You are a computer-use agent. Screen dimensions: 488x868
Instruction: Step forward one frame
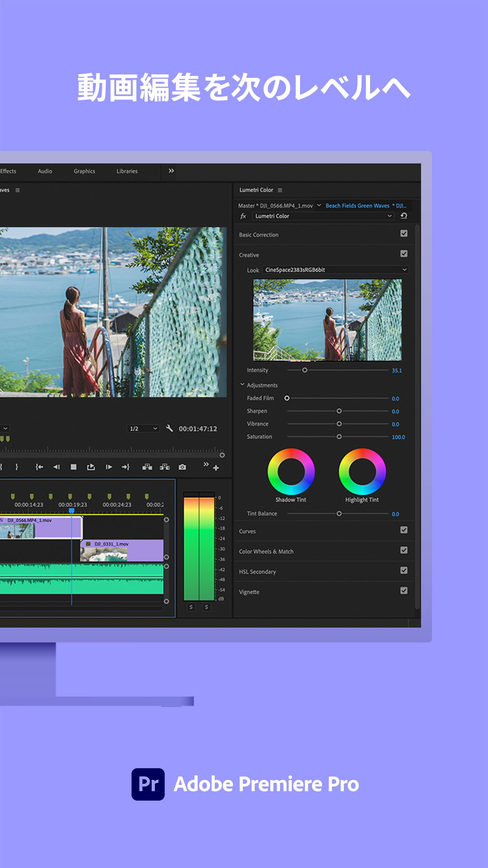[x=109, y=467]
